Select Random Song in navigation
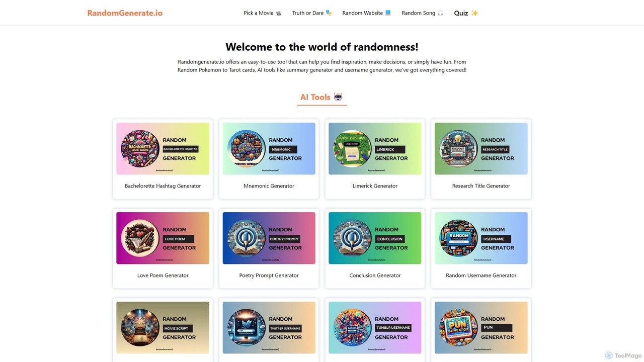This screenshot has height=362, width=644. click(423, 13)
